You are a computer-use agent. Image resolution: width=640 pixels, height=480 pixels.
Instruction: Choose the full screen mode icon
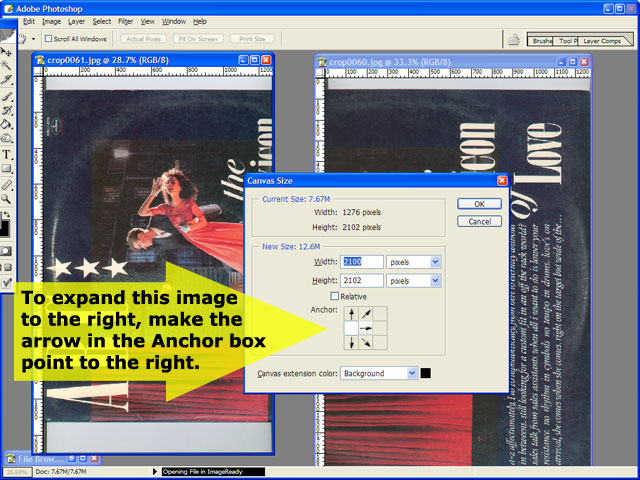[x=7, y=267]
